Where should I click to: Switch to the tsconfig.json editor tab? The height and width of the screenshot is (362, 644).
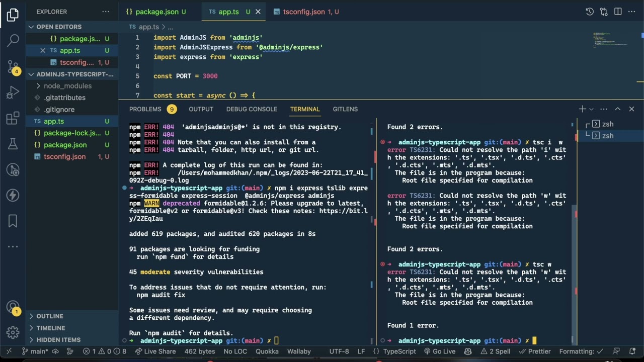point(306,12)
